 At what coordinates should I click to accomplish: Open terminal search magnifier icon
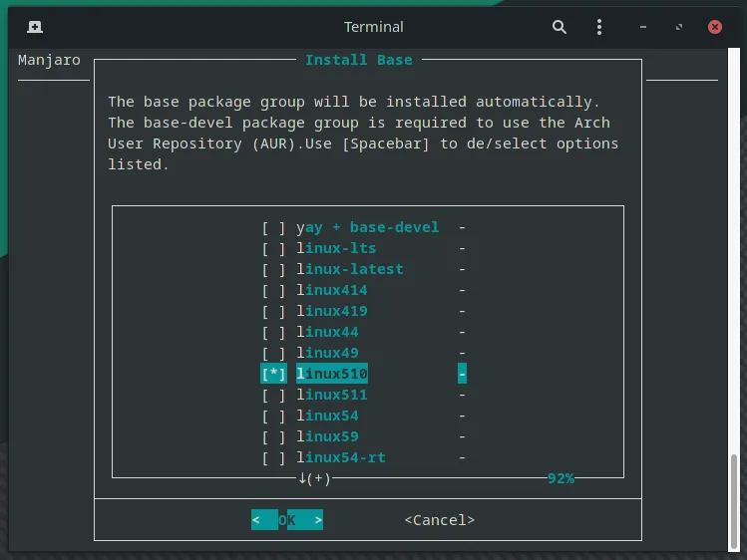560,27
